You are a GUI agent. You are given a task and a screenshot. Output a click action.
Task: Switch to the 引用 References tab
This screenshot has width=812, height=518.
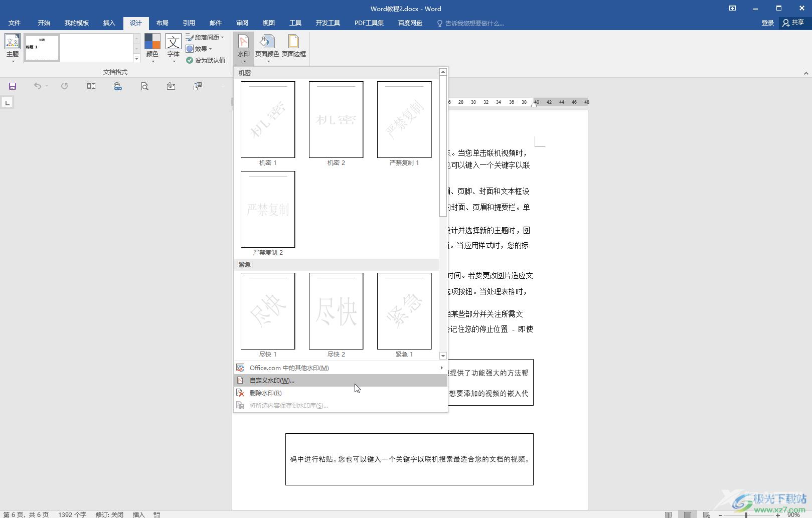189,23
